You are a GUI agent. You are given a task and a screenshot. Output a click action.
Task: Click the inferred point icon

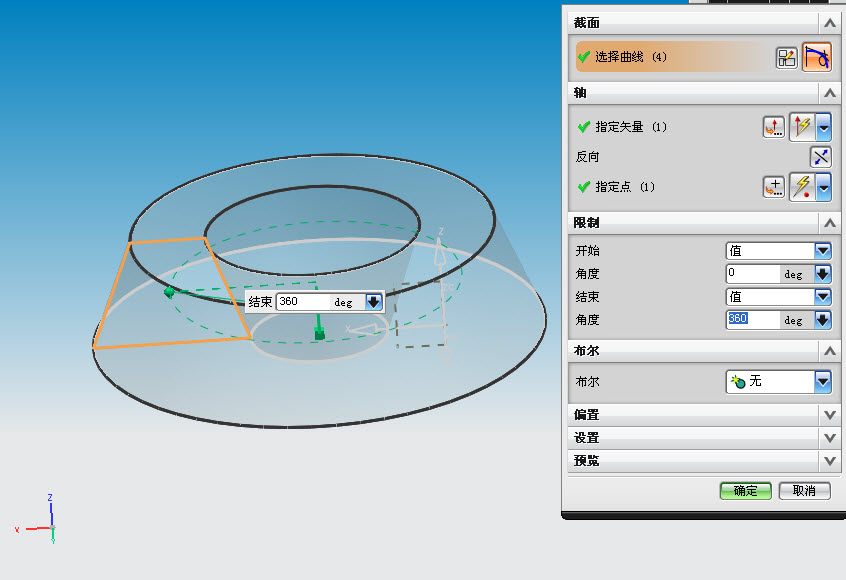pos(803,187)
